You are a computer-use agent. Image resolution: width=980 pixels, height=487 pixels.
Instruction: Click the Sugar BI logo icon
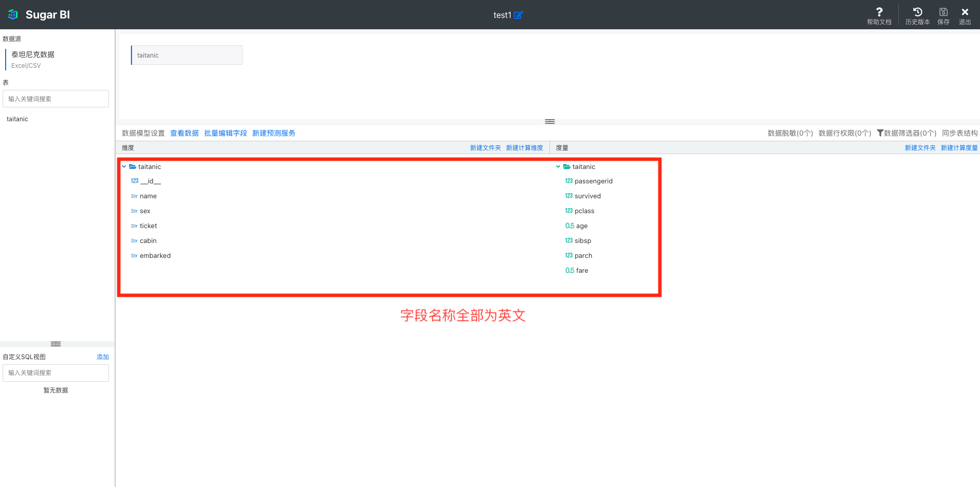(13, 14)
